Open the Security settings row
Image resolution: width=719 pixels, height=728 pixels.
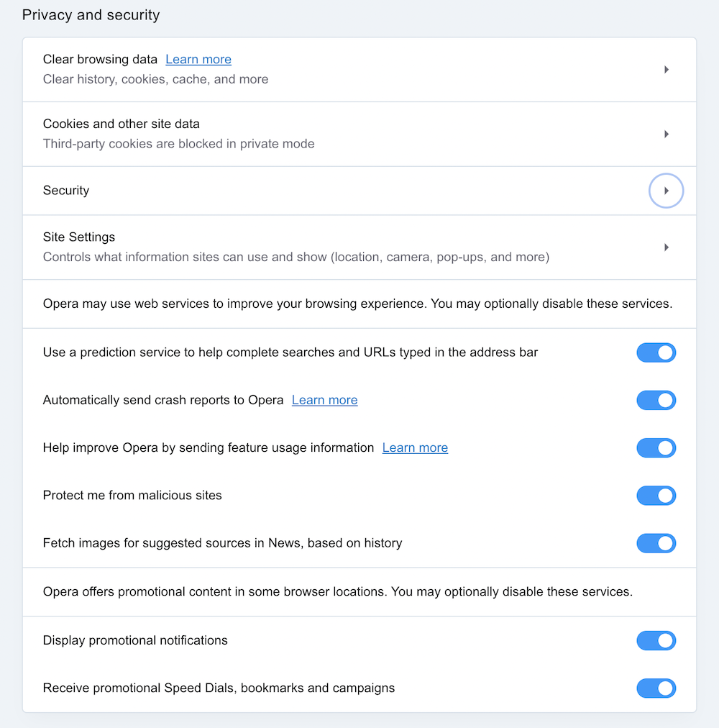(288, 190)
